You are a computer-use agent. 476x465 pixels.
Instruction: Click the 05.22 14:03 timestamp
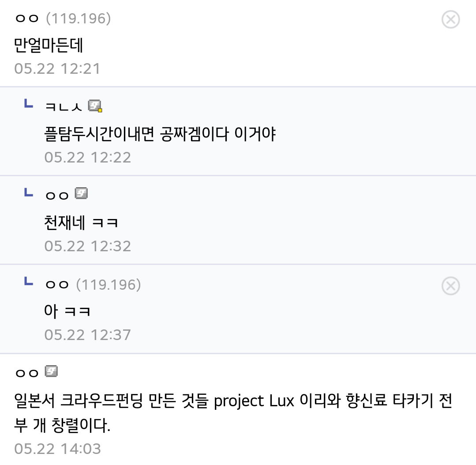tap(57, 449)
